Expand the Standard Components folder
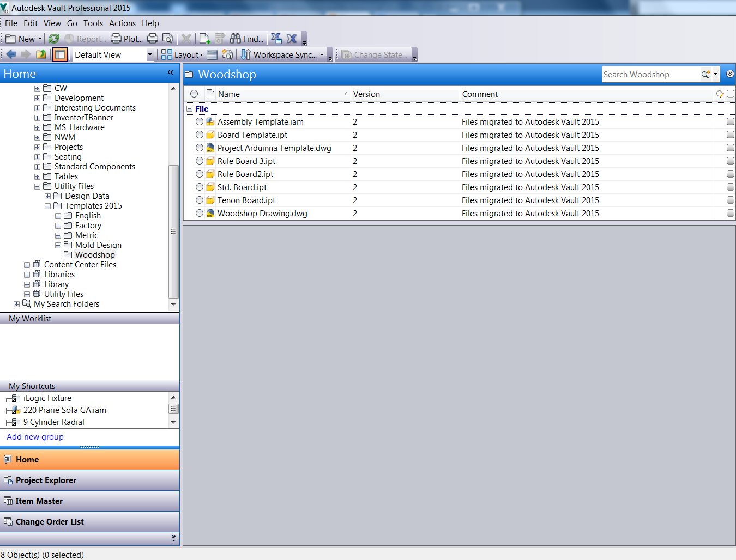This screenshot has width=736, height=560. tap(37, 167)
